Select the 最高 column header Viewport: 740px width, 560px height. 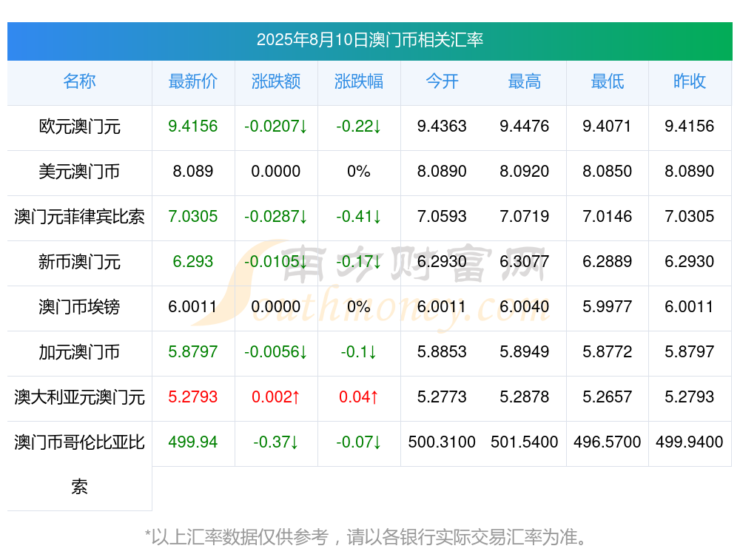click(x=525, y=81)
